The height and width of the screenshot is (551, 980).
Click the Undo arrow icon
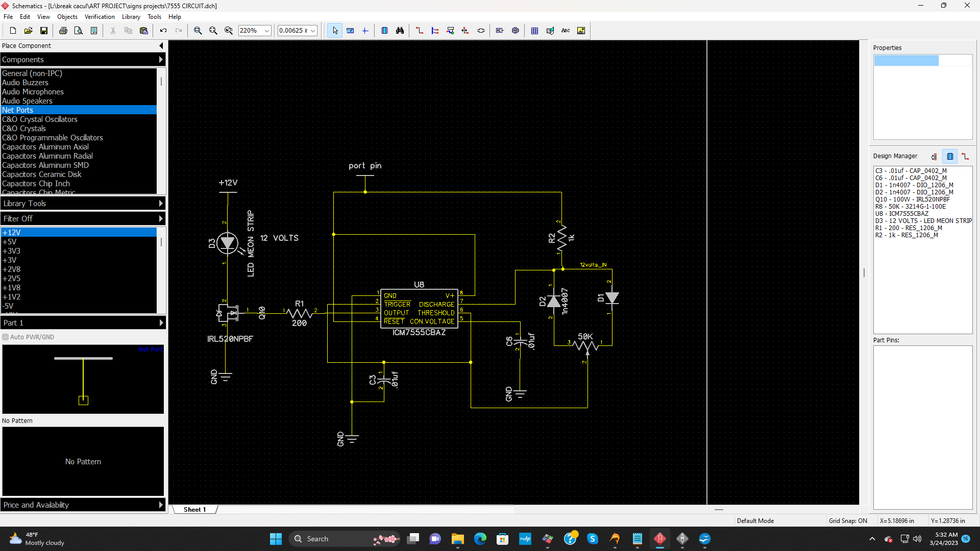pos(163,31)
